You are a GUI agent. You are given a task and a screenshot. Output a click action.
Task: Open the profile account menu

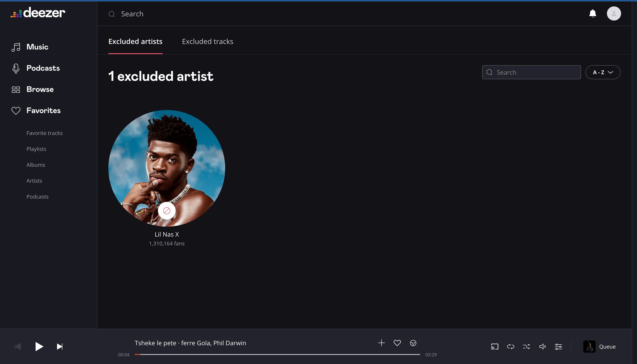click(614, 13)
